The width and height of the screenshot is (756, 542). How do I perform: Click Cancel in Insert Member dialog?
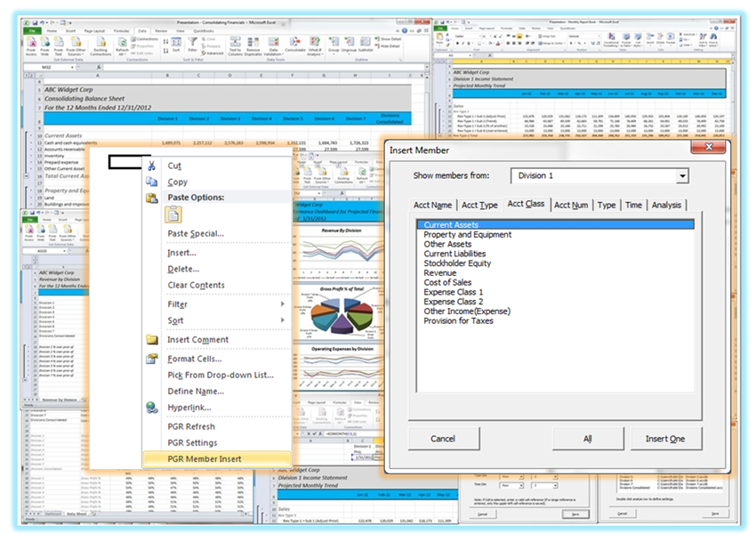[x=443, y=439]
